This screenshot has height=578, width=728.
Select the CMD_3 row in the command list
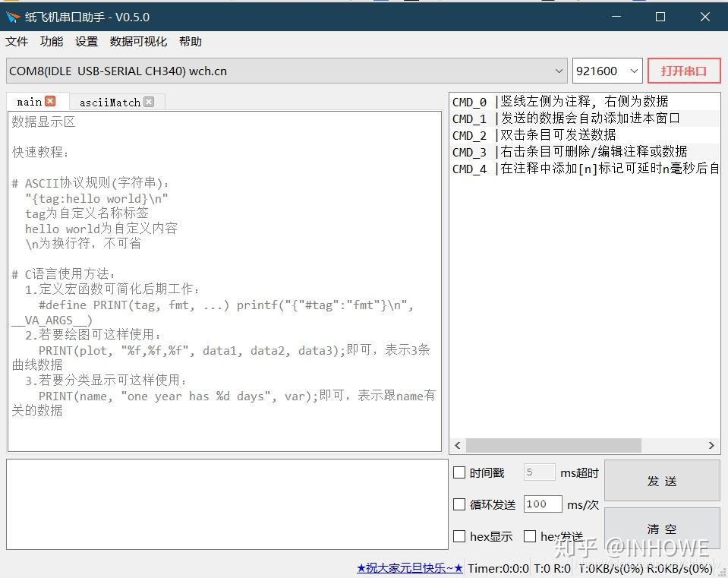click(x=585, y=152)
